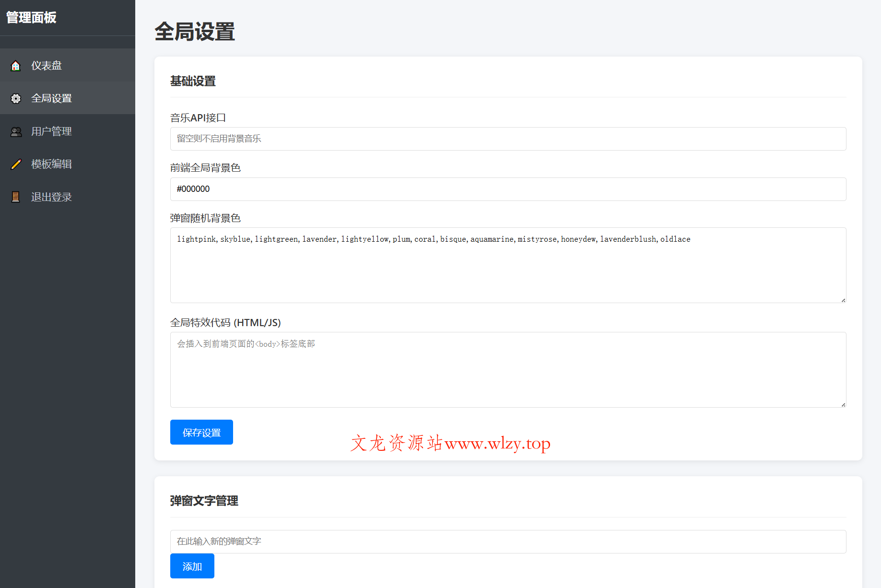Log out via 退出登录
881x588 pixels.
coord(51,197)
